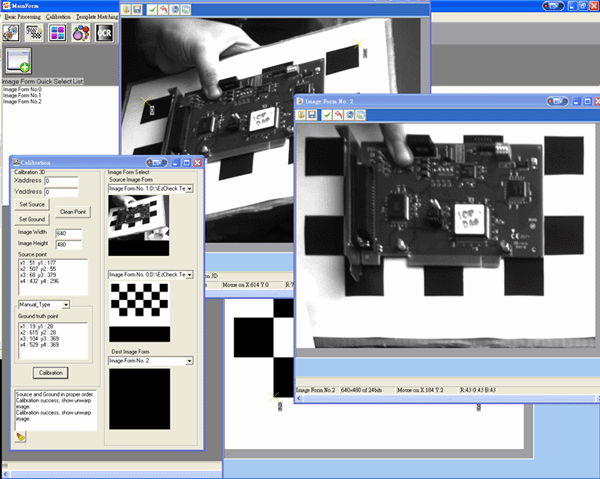Image resolution: width=600 pixels, height=479 pixels.
Task: Click the Set Source button
Action: point(32,205)
